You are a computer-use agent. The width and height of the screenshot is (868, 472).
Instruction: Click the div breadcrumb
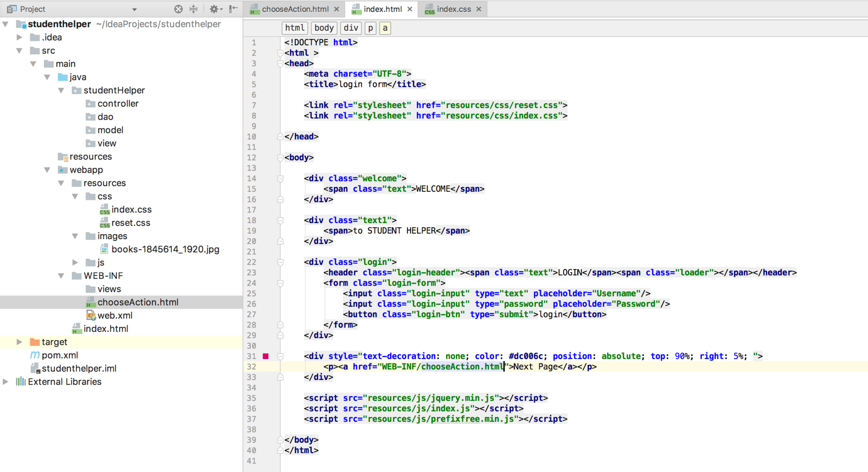[x=351, y=28]
